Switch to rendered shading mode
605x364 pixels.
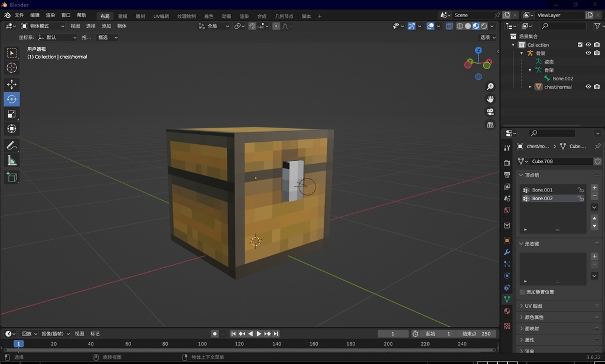pyautogui.click(x=484, y=26)
